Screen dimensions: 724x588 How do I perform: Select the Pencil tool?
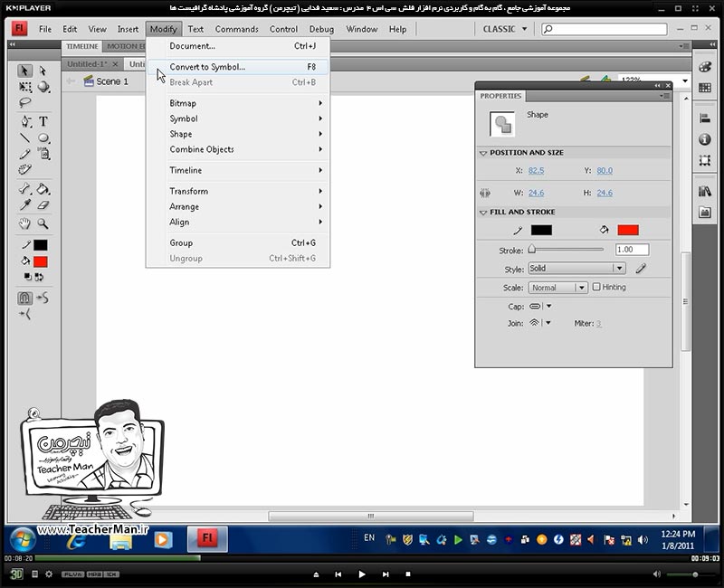click(25, 154)
